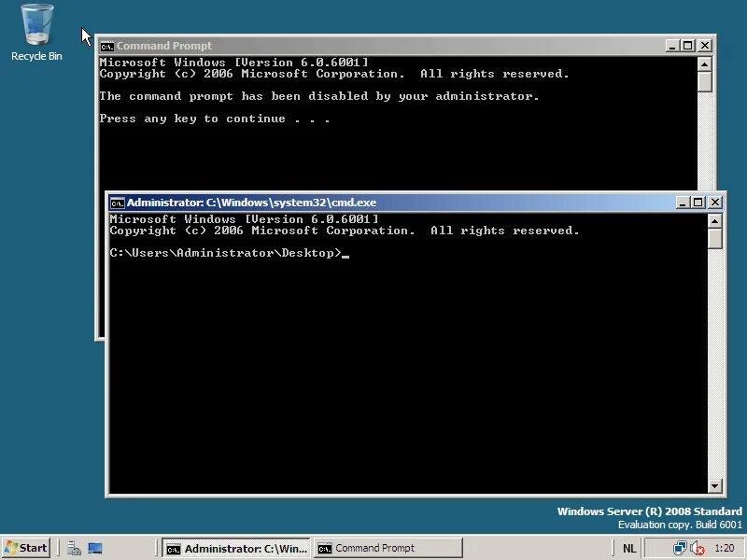Click the Show Desktop quick launch icon
The width and height of the screenshot is (747, 560).
pos(95,548)
